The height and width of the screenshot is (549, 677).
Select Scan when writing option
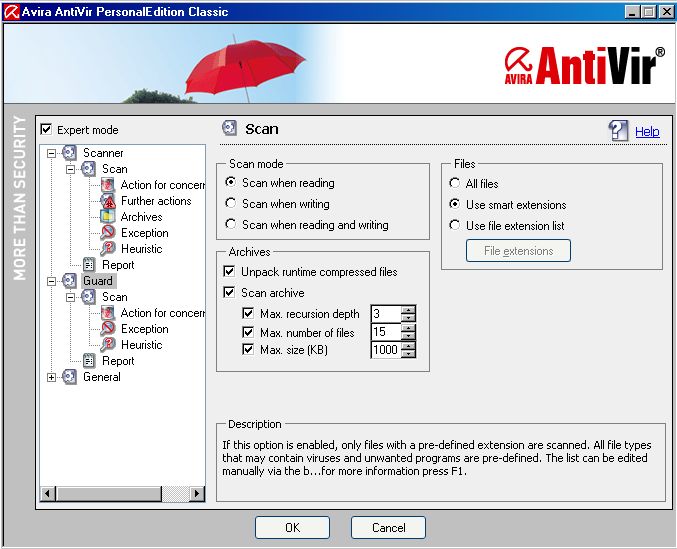[x=231, y=203]
